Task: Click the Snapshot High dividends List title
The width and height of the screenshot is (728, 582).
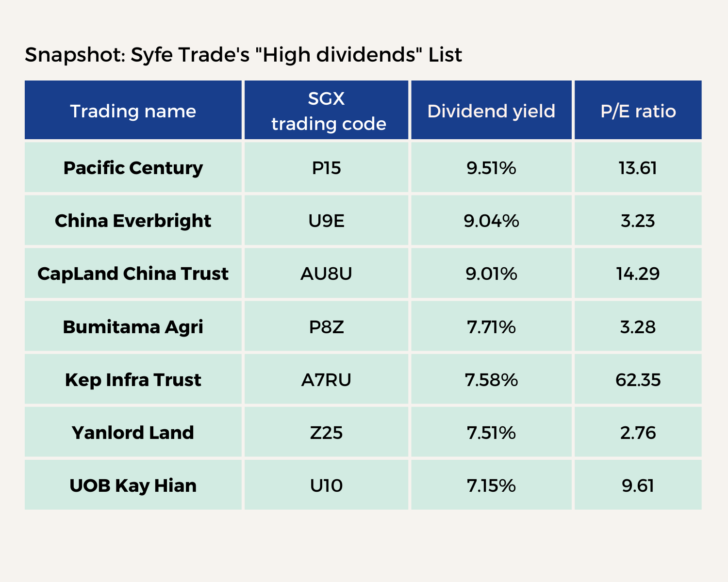Action: click(x=243, y=55)
